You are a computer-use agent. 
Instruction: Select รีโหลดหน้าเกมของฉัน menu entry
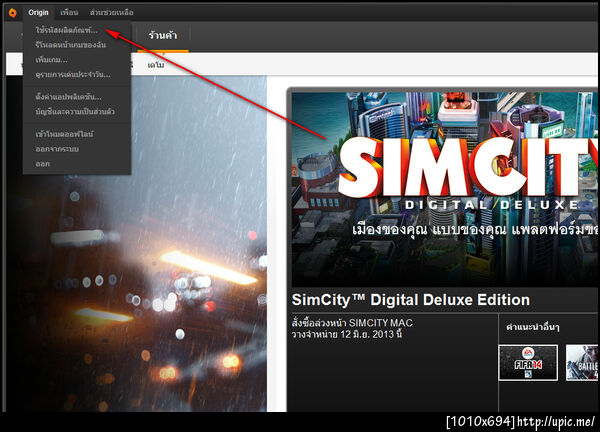(x=71, y=45)
